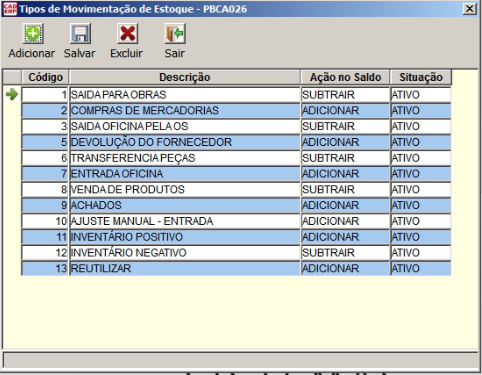Click code cell 2 in Código column

point(45,110)
